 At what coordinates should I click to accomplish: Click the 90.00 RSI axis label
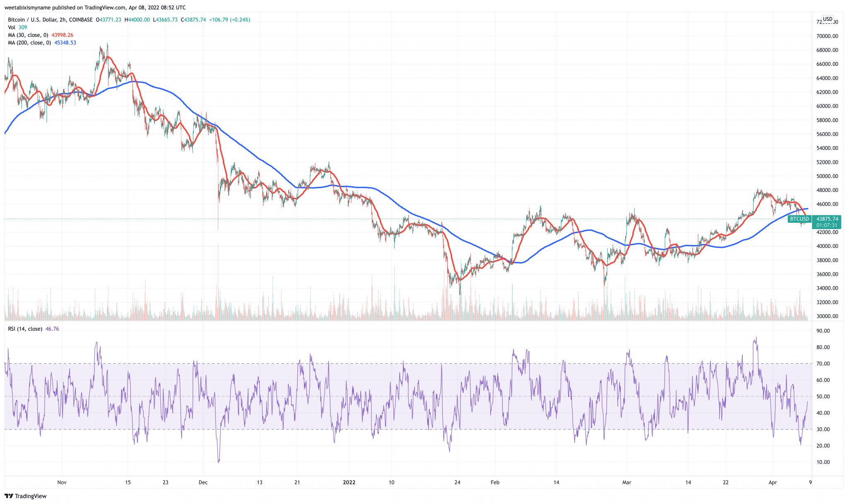[823, 331]
